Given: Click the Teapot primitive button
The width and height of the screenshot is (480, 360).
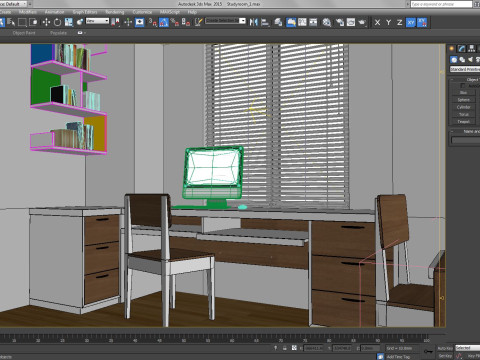Looking at the screenshot, I should (x=463, y=122).
